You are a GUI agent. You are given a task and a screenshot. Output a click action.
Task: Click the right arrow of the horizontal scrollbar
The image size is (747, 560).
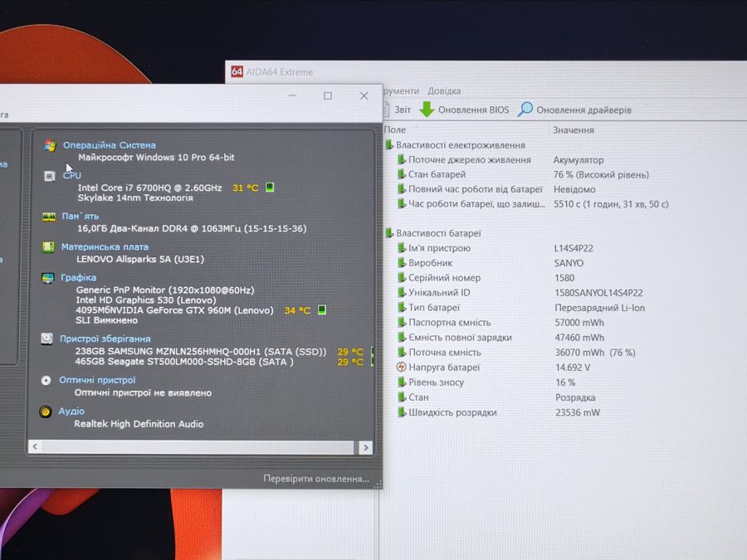[366, 448]
